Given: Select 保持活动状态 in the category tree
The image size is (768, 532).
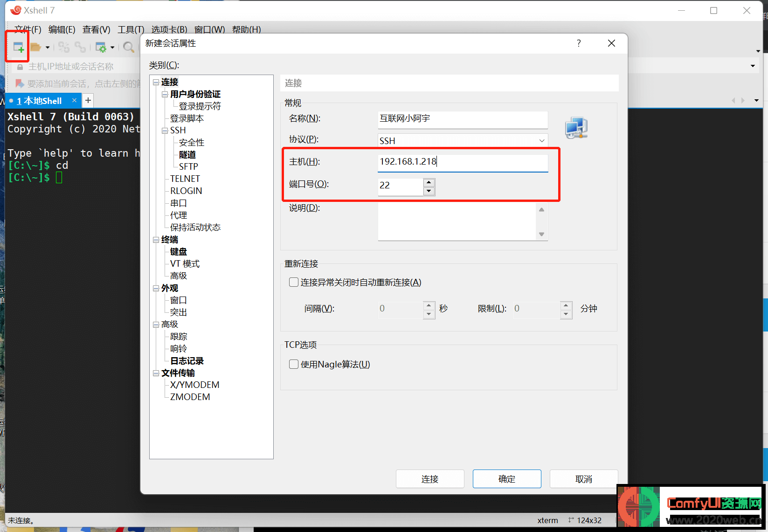Looking at the screenshot, I should [x=195, y=228].
